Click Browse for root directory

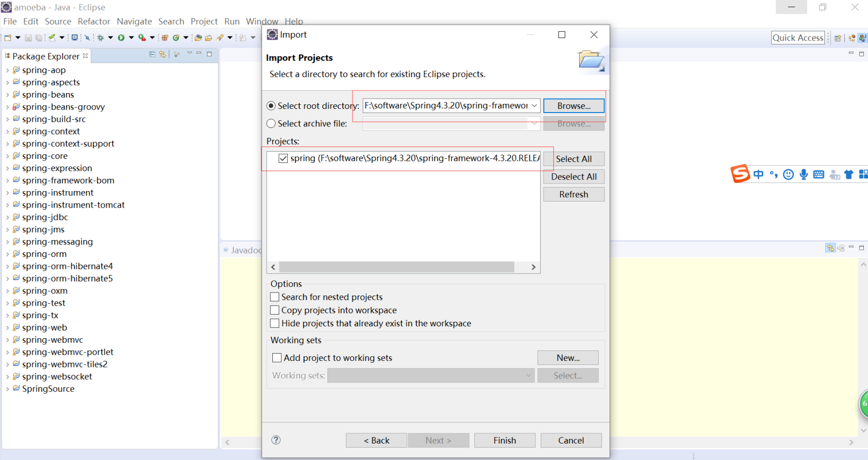[x=574, y=105]
